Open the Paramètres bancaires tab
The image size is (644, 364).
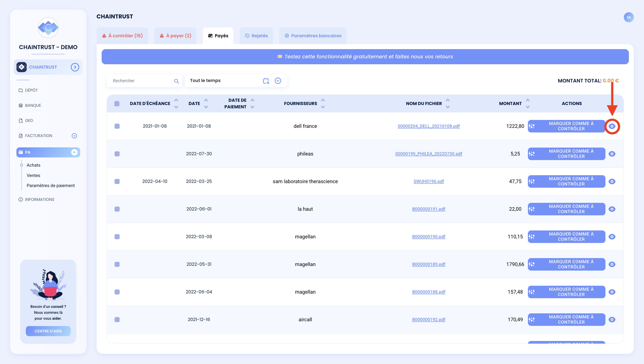click(313, 36)
